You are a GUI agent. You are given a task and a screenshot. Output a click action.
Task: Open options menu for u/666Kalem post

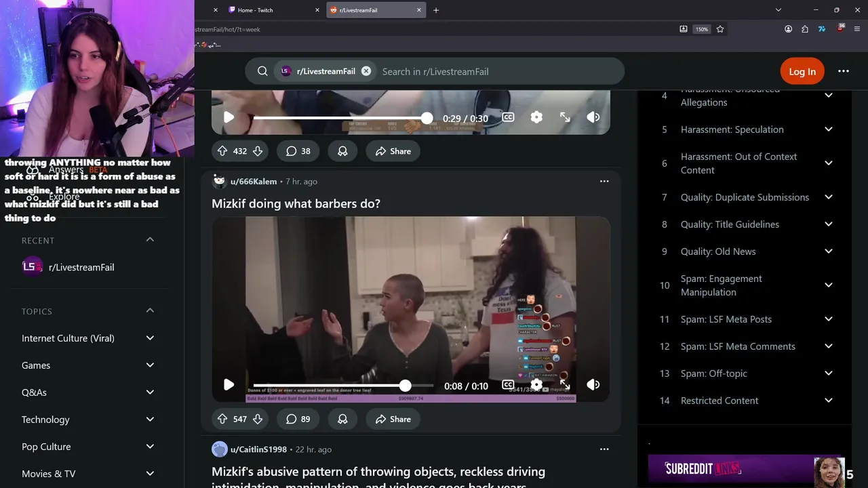click(604, 181)
